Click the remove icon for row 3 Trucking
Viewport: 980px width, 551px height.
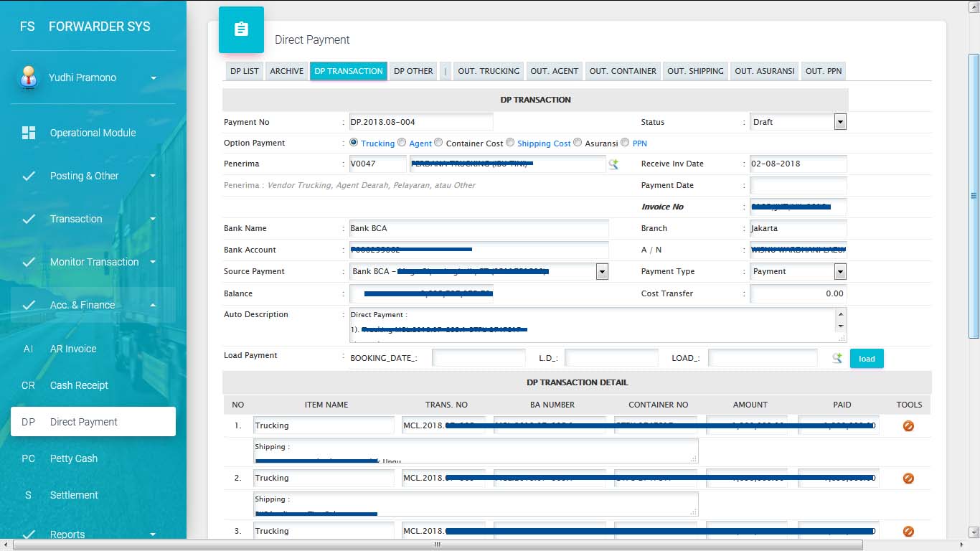(908, 532)
